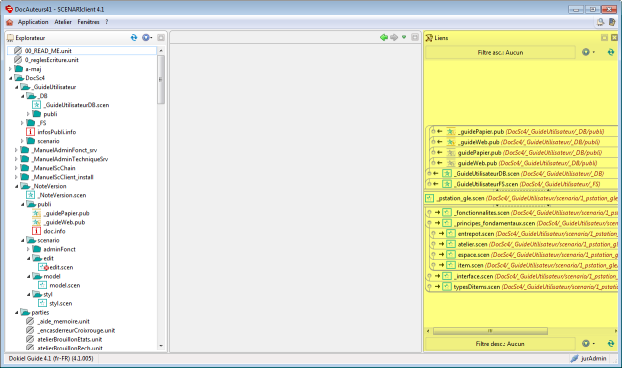Click the Liens horizontal scrollbar
The image size is (622, 368).
(x=490, y=331)
